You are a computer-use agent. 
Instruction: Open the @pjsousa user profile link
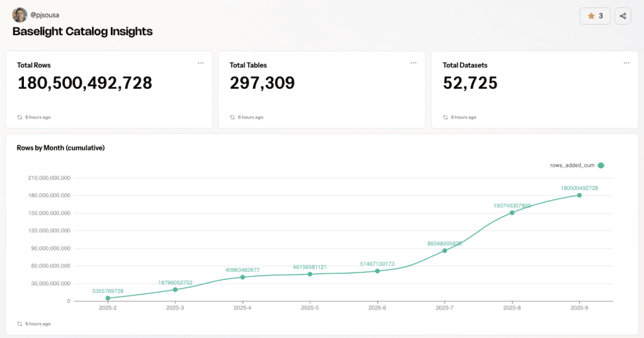click(x=45, y=14)
